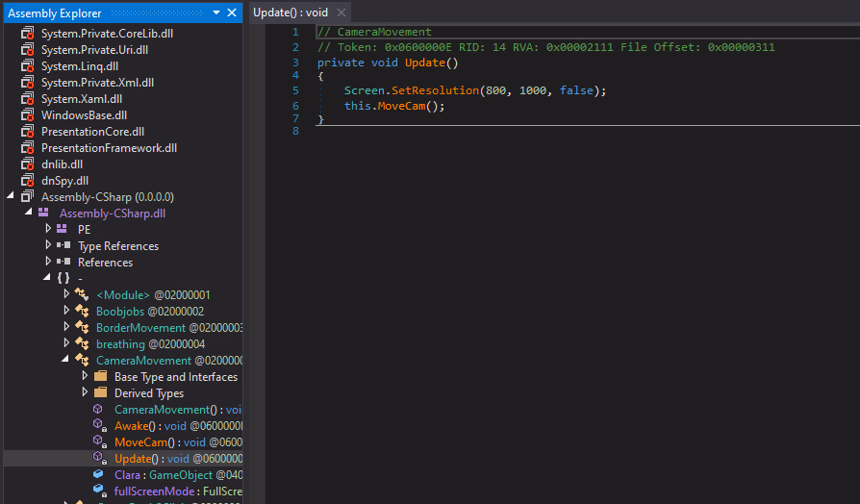Follow the MoveCam call in the code
Image resolution: width=860 pixels, height=504 pixels.
point(401,106)
